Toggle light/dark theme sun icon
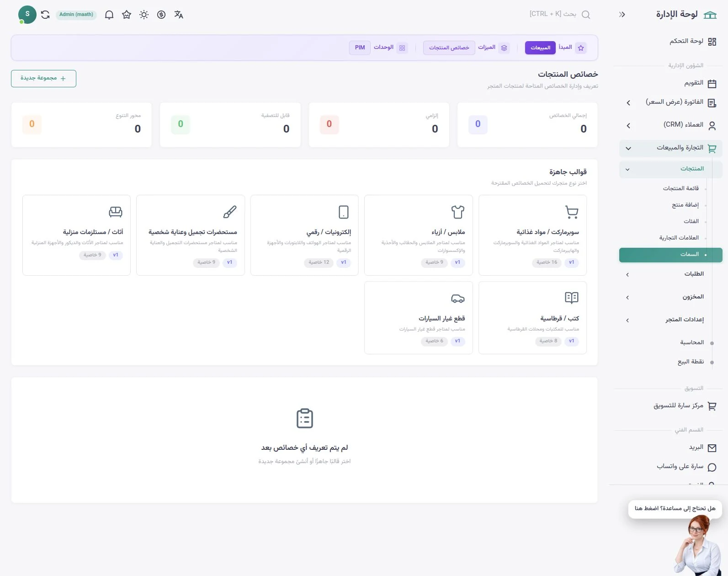Image resolution: width=728 pixels, height=576 pixels. (x=144, y=15)
